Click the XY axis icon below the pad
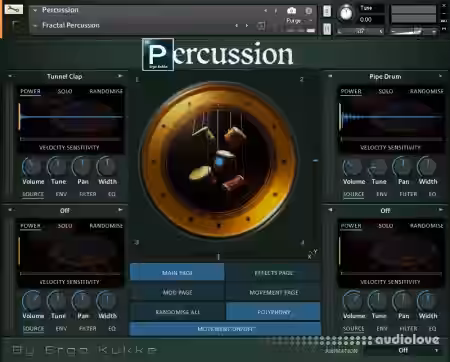The width and height of the screenshot is (450, 362). point(312,254)
